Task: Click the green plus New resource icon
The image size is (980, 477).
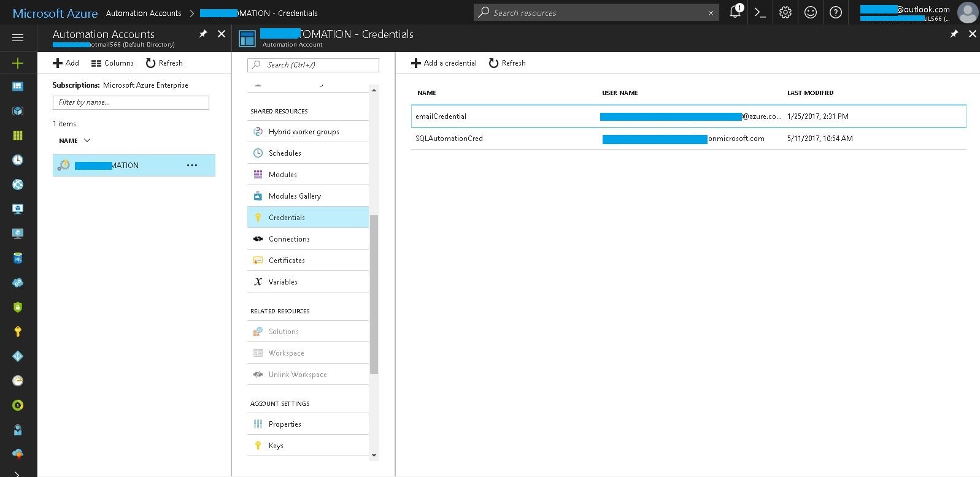Action: coord(18,63)
